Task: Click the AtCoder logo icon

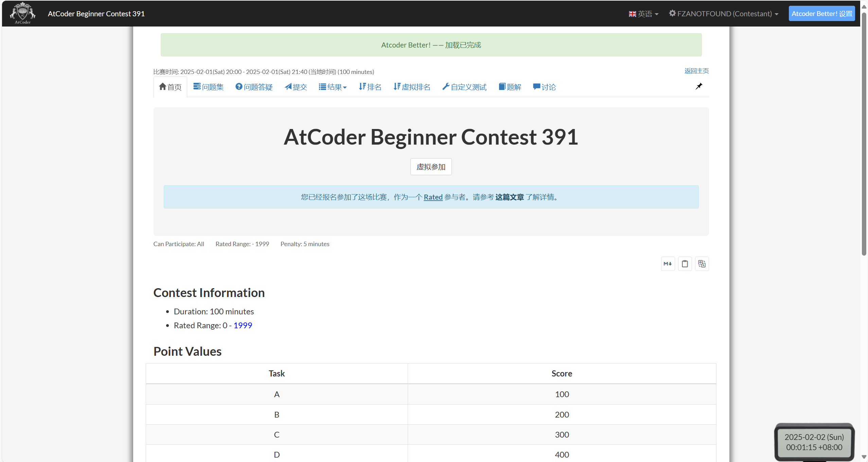Action: coord(22,13)
